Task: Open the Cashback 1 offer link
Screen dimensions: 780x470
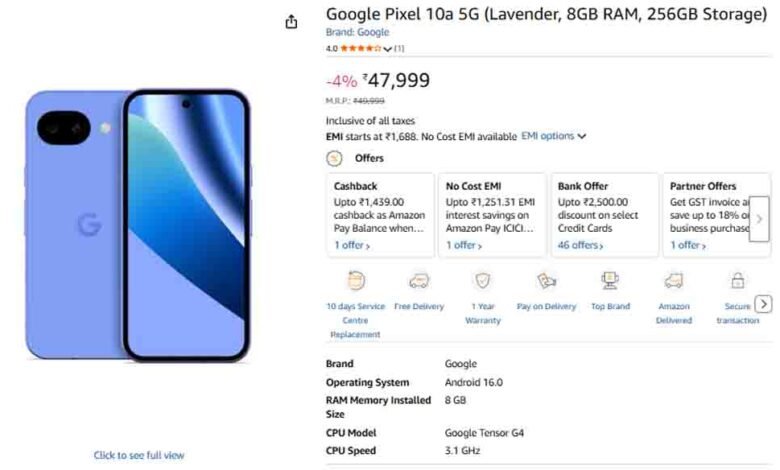Action: click(x=351, y=245)
